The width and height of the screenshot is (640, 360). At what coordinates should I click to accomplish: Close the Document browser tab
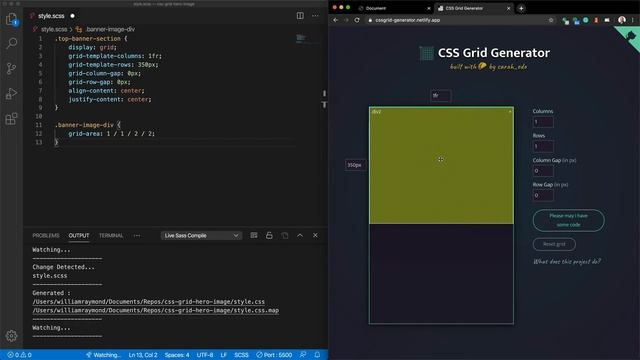(x=429, y=8)
